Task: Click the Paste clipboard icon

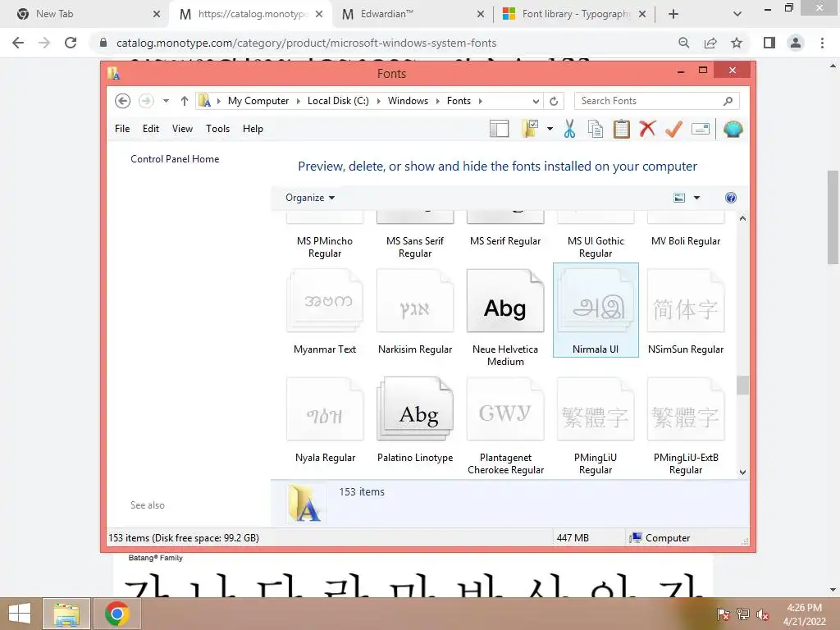Action: pos(622,129)
